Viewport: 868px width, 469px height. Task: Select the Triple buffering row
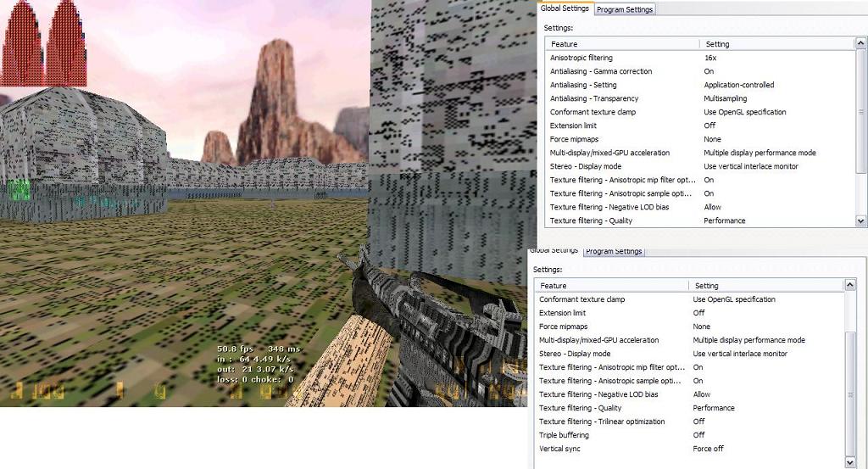pyautogui.click(x=690, y=435)
